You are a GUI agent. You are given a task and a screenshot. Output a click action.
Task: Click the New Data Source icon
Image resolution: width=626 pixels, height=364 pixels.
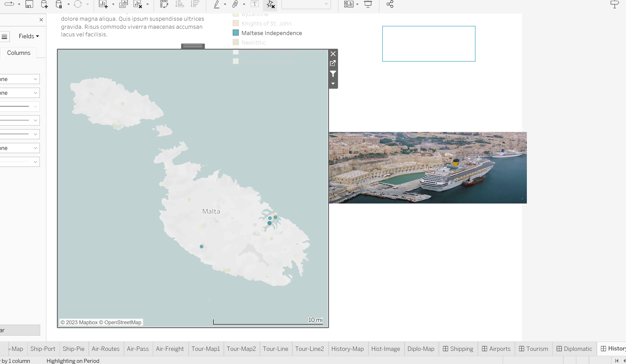click(x=44, y=4)
